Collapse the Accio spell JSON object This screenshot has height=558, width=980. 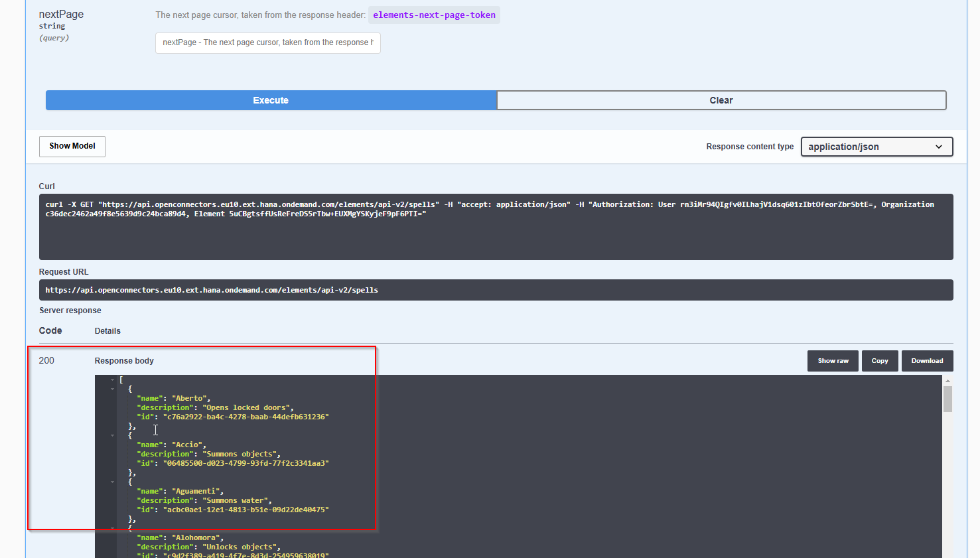[111, 435]
